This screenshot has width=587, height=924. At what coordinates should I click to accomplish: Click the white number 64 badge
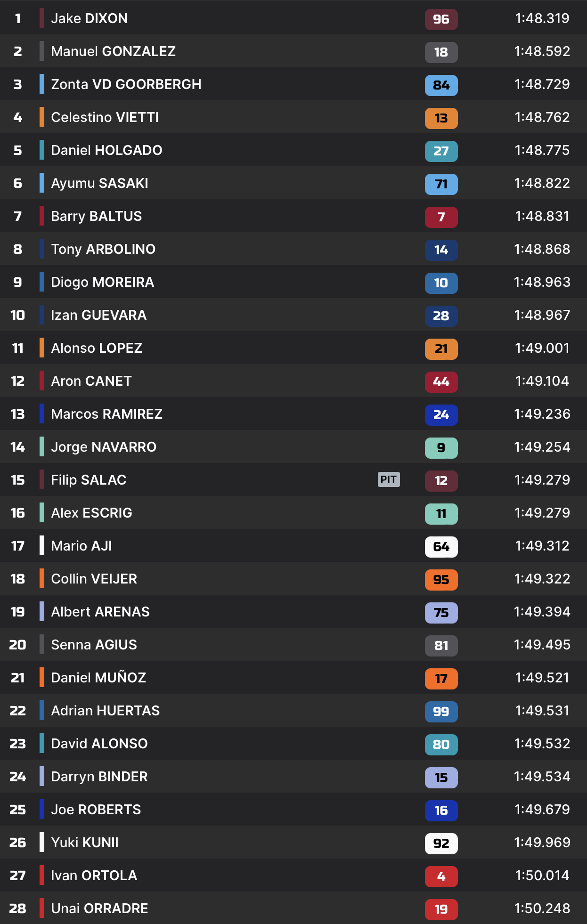click(441, 547)
